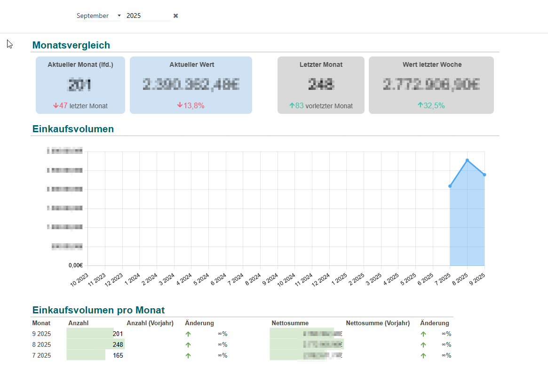Click the green up arrow beside 32,5%
548x392 pixels.
[421, 105]
